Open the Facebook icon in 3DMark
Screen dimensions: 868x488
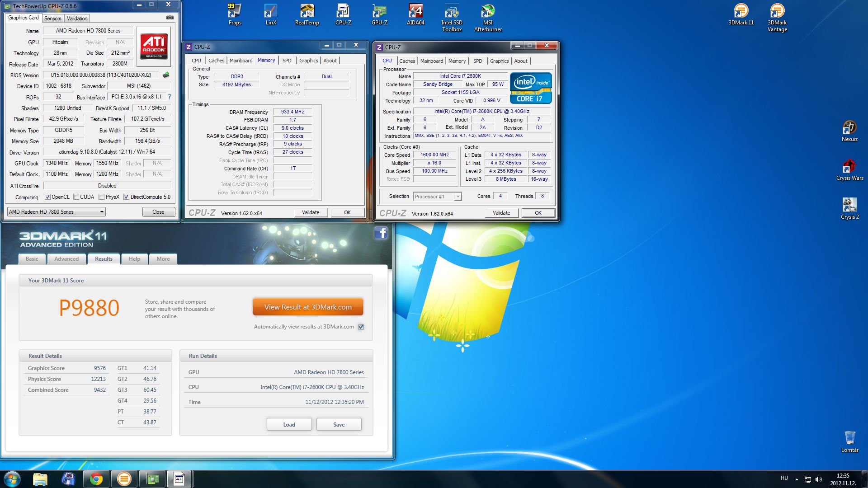point(381,233)
